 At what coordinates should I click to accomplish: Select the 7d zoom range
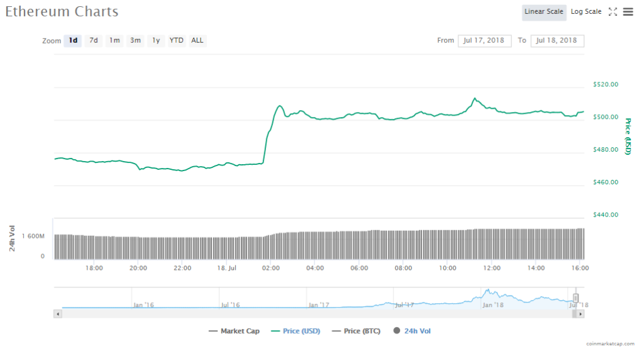(x=94, y=41)
